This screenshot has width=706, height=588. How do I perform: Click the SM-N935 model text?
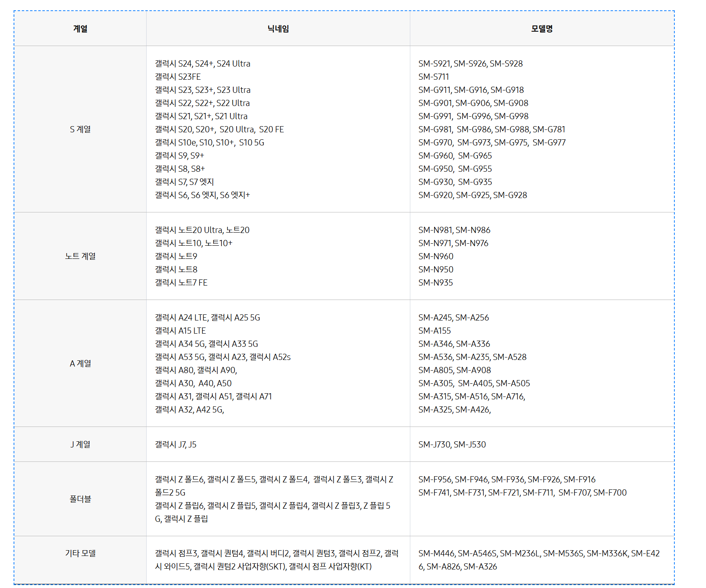click(x=436, y=283)
